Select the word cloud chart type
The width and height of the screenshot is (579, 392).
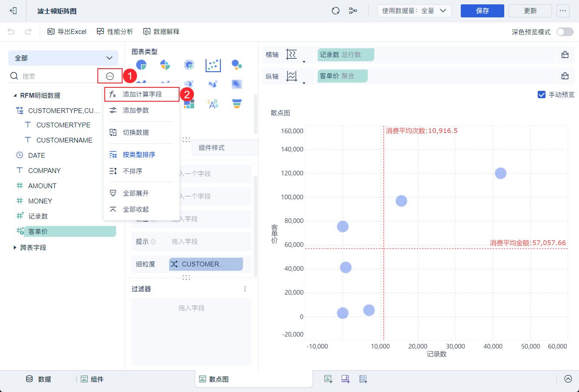[213, 103]
